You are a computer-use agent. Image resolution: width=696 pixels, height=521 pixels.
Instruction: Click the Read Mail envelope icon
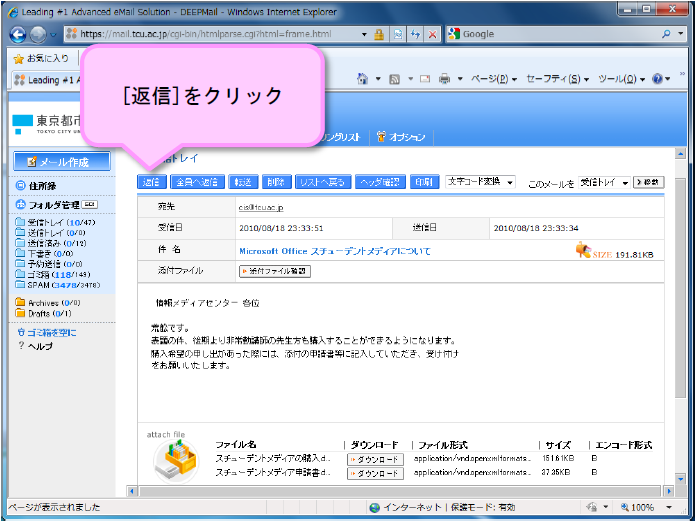coord(425,79)
